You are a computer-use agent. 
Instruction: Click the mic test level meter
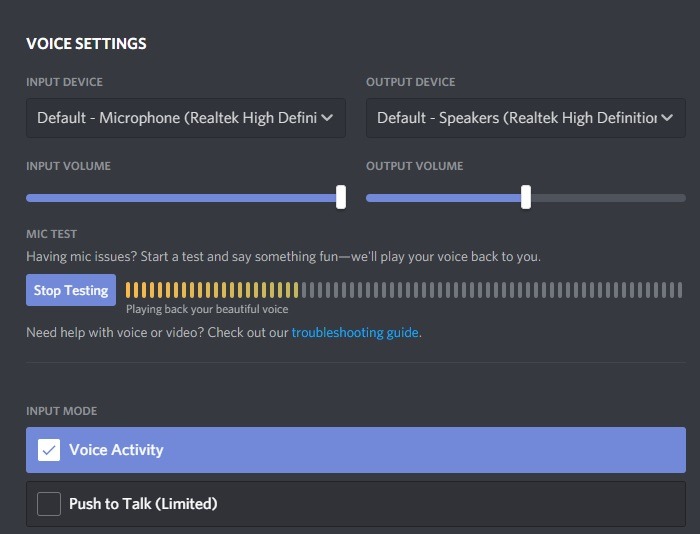(404, 290)
